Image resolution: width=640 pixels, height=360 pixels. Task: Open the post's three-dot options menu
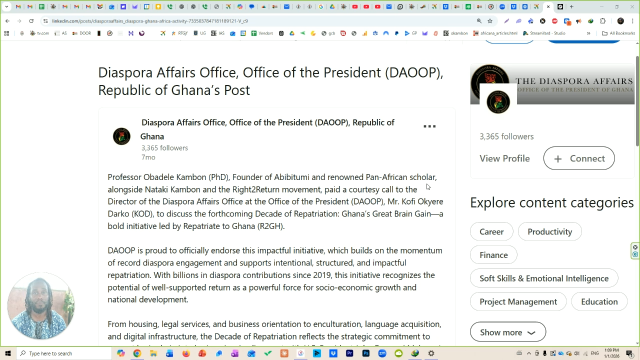429,126
